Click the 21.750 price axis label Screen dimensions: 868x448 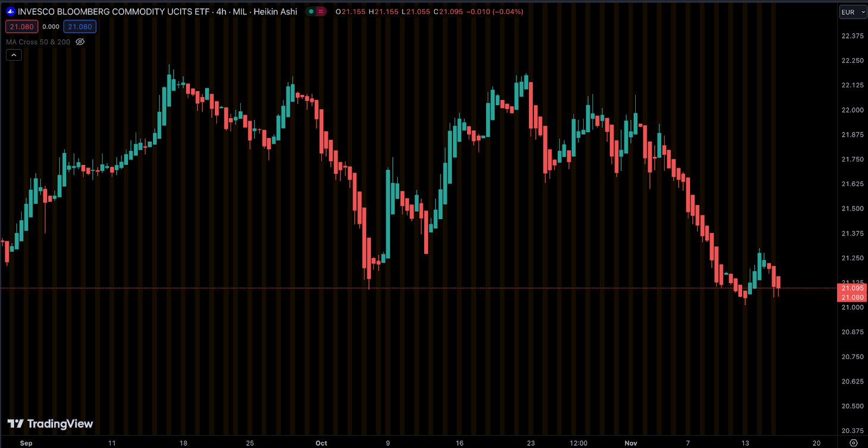point(852,159)
